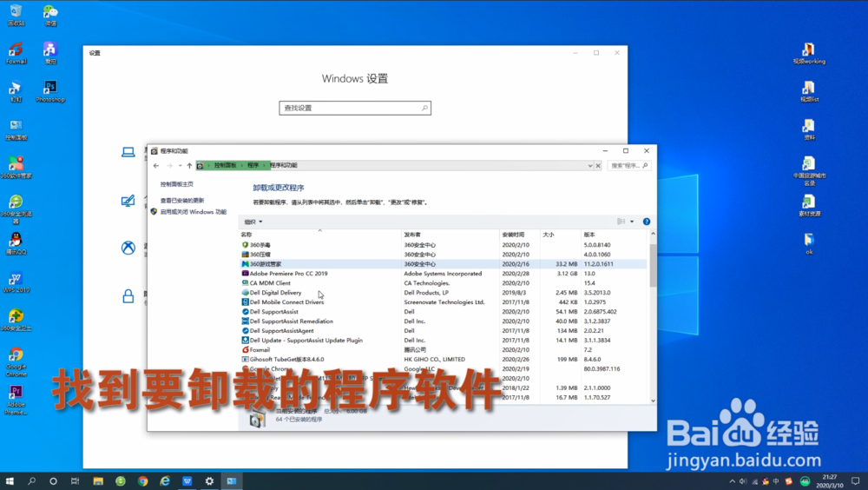Image resolution: width=868 pixels, height=490 pixels.
Task: Select Dell Update - SupportAssist Update Plugin
Action: click(443, 341)
